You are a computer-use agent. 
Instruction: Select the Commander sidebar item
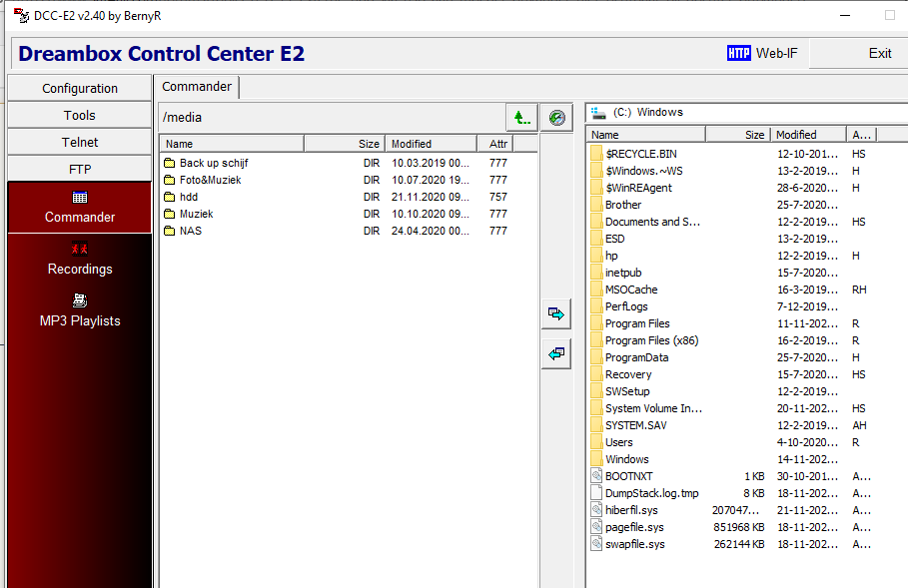(80, 208)
